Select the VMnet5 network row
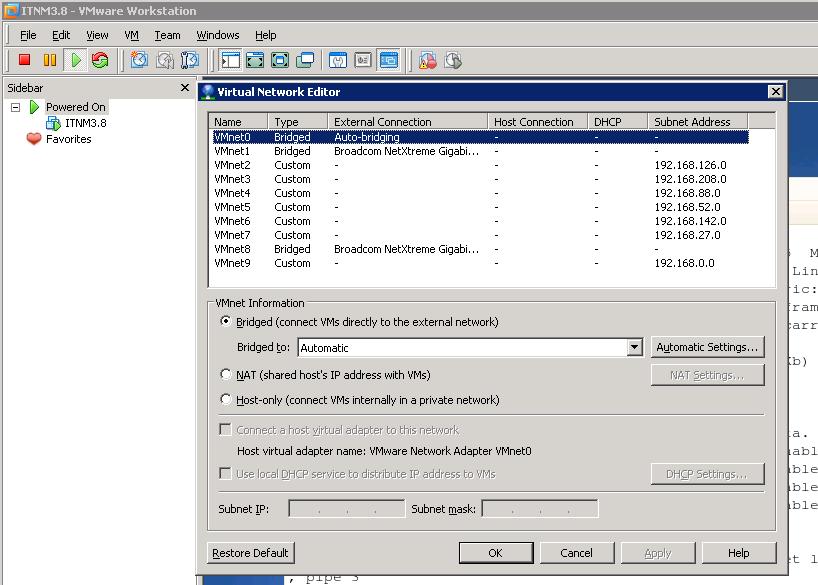 (x=480, y=207)
